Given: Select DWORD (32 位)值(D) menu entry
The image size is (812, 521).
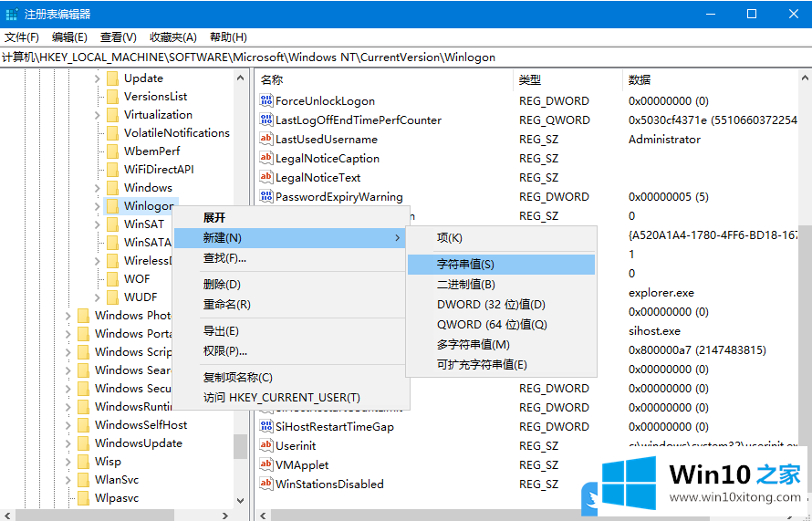Looking at the screenshot, I should coord(491,304).
